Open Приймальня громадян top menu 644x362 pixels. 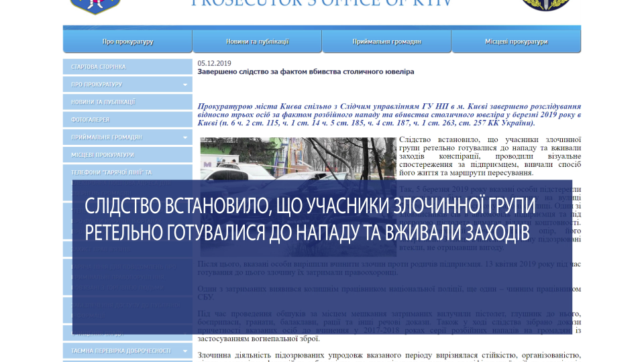pos(386,42)
